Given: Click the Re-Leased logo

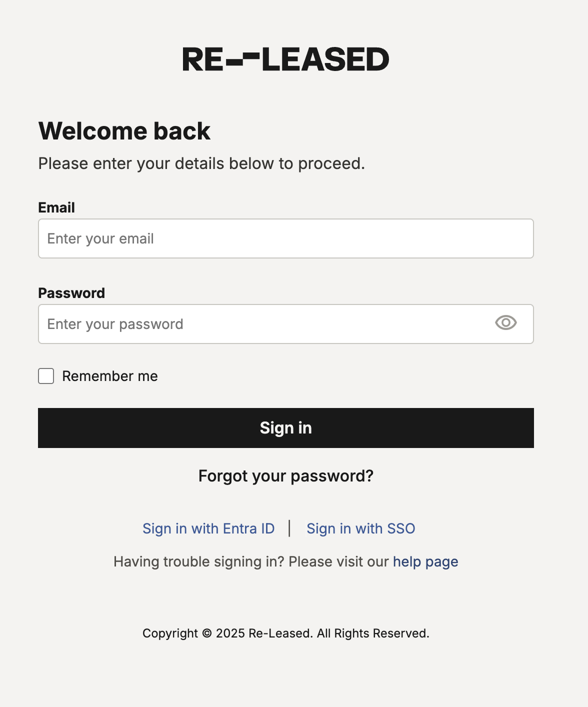Looking at the screenshot, I should pos(285,59).
